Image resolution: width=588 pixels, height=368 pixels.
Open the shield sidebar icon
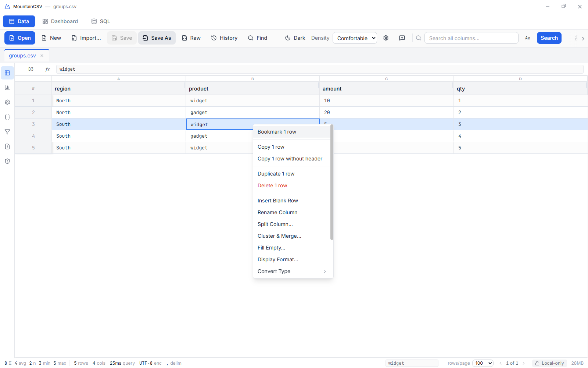click(7, 161)
